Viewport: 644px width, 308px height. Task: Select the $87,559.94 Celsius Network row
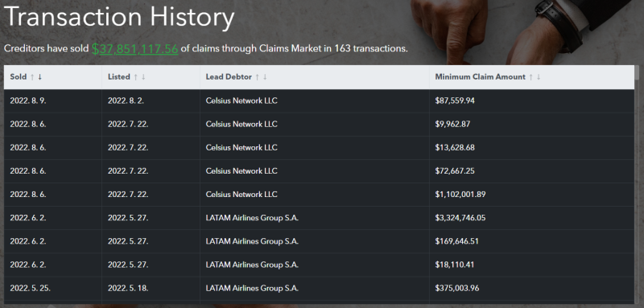[x=319, y=101]
